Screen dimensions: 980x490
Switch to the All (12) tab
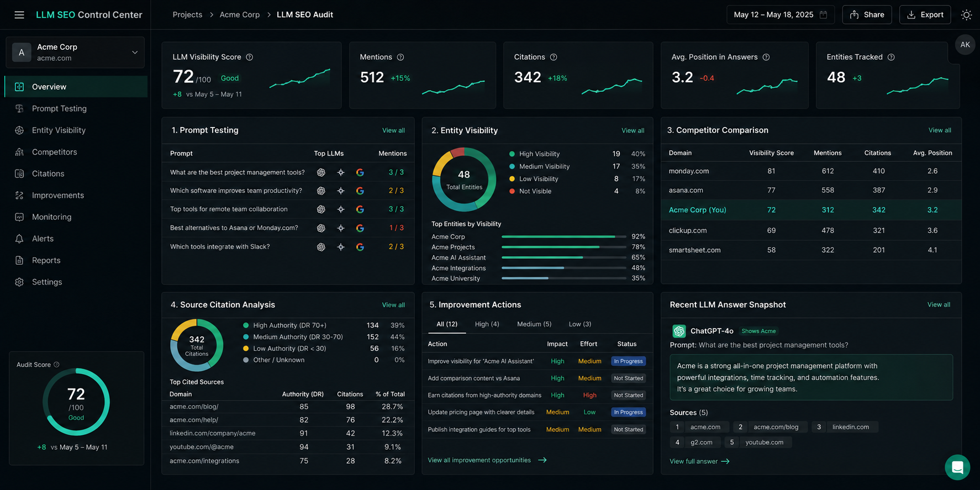(447, 324)
